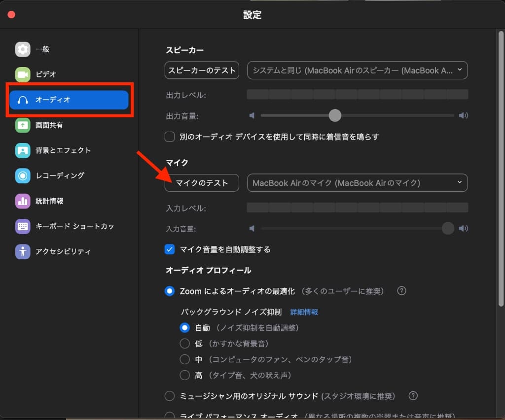Disable マイク音量を自動調整する

click(169, 249)
